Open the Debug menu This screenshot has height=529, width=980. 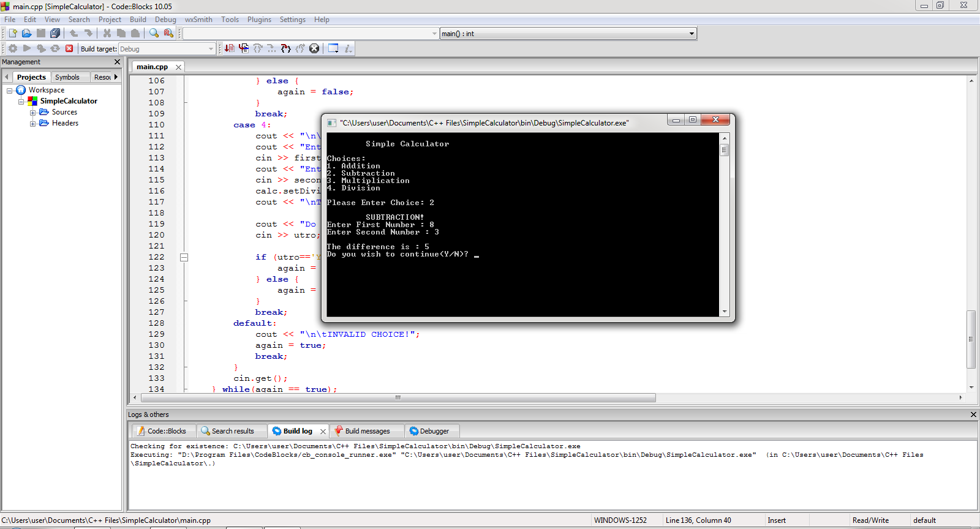[165, 20]
